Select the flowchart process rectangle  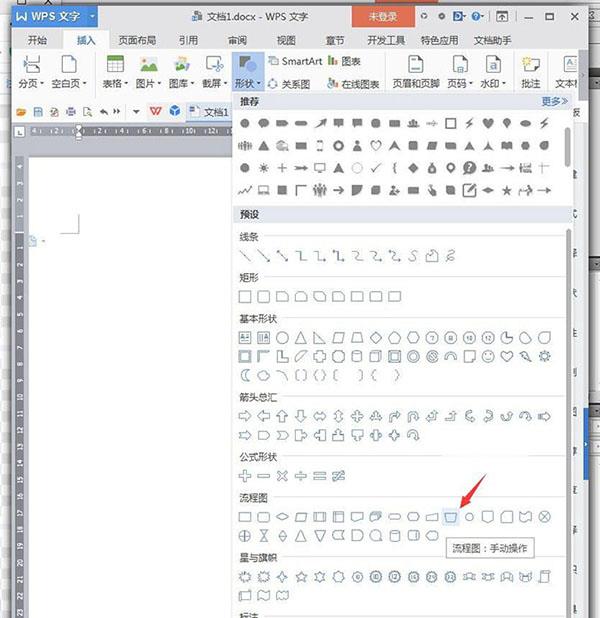point(245,517)
